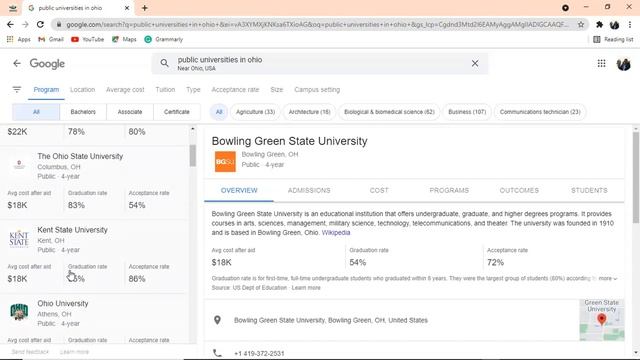Screen dimensions: 640x360
Task: Toggle the Certificate degree filter
Action: pyautogui.click(x=177, y=112)
